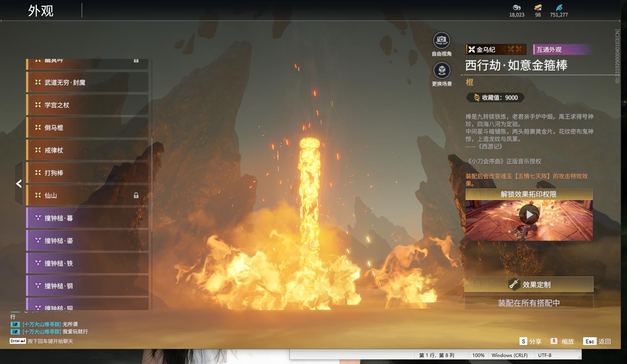
Task: Open 效果定制 effect customization
Action: [x=529, y=285]
